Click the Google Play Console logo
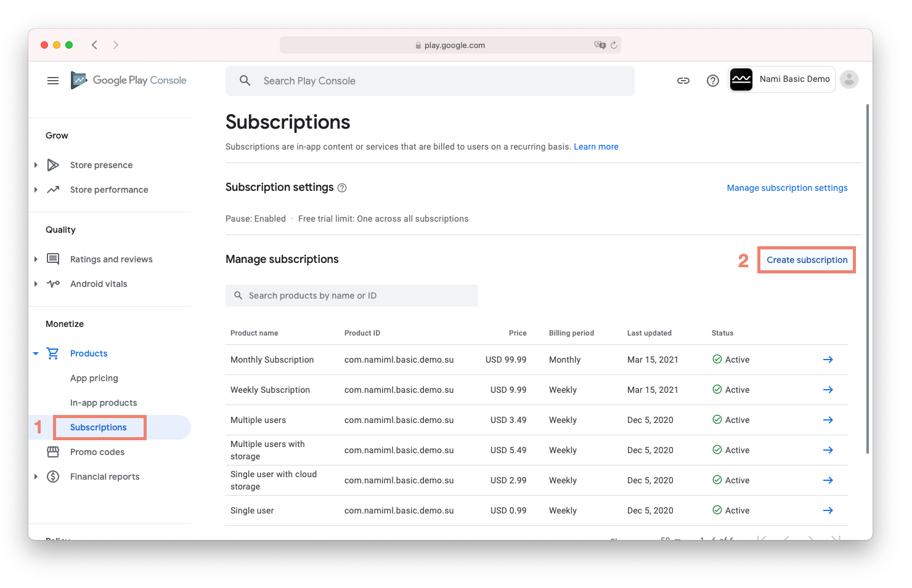 pyautogui.click(x=128, y=80)
